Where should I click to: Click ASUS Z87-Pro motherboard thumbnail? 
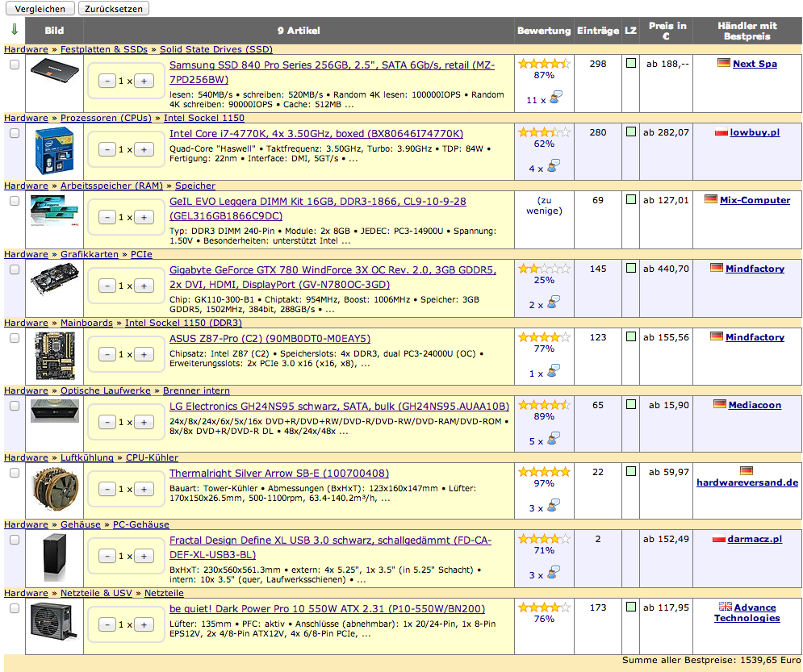click(55, 356)
